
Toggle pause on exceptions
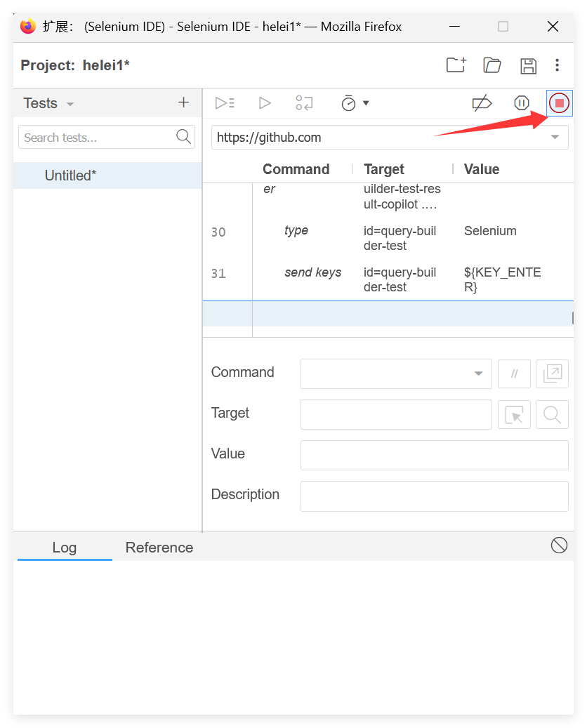click(521, 103)
